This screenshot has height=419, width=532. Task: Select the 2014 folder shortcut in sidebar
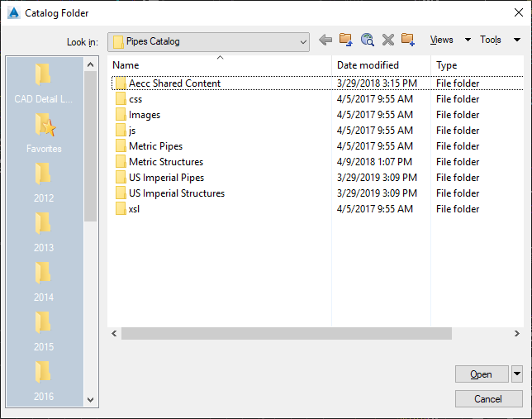44,282
